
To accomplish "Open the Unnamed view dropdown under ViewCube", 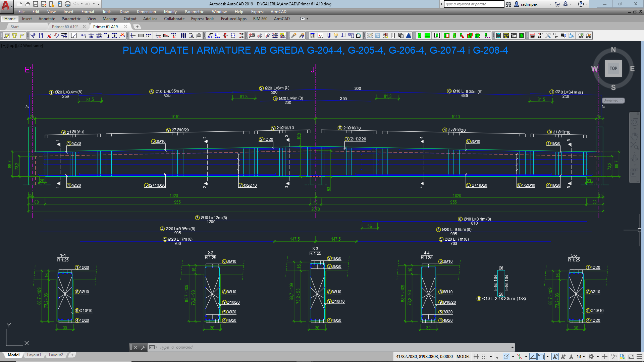I will (613, 101).
